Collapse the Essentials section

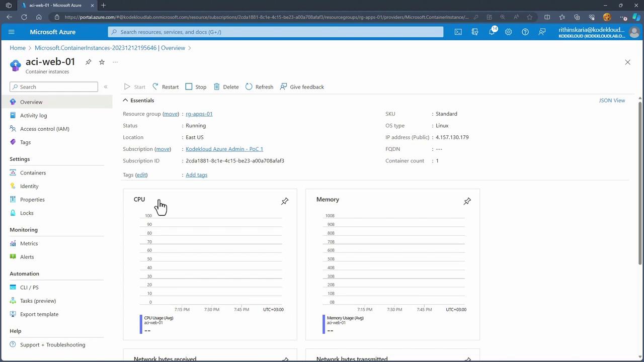pyautogui.click(x=126, y=101)
